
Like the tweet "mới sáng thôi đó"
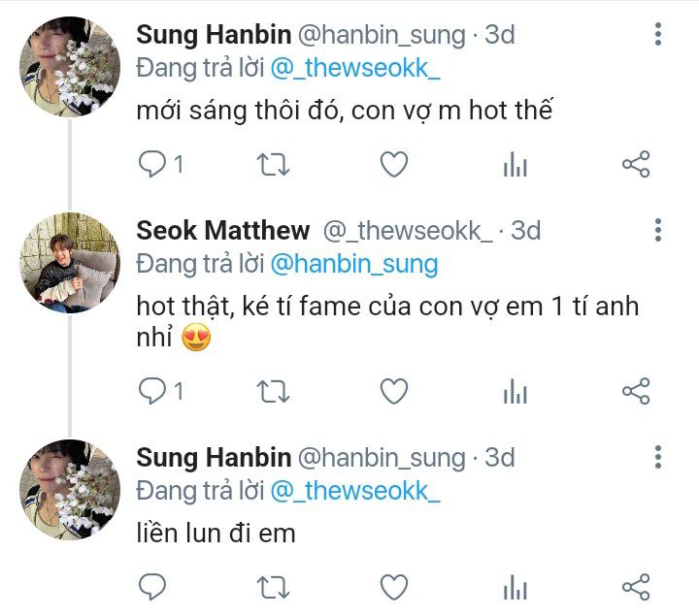tap(393, 165)
